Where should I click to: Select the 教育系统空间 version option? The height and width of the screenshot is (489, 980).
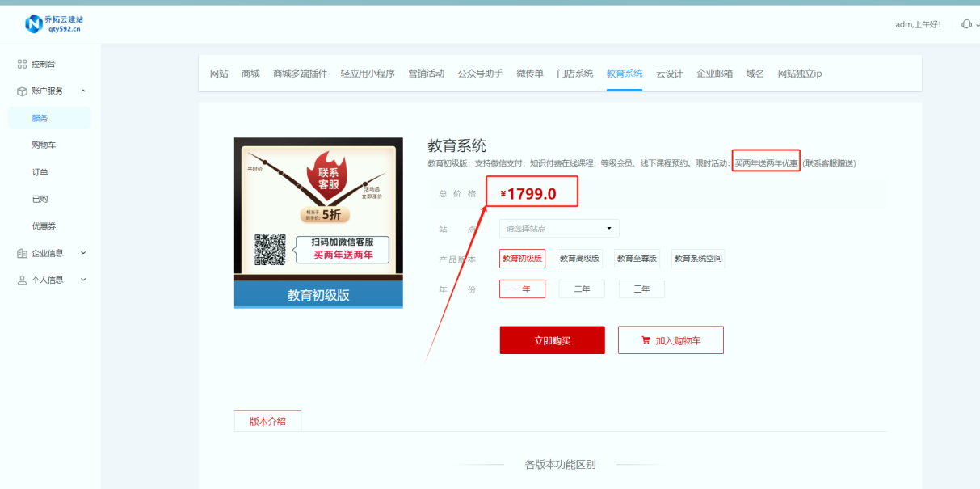pyautogui.click(x=698, y=259)
